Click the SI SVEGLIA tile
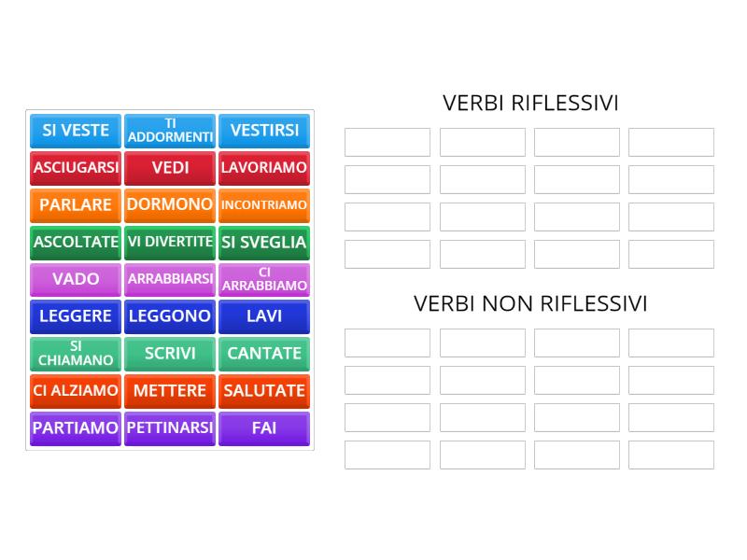 pos(264,242)
